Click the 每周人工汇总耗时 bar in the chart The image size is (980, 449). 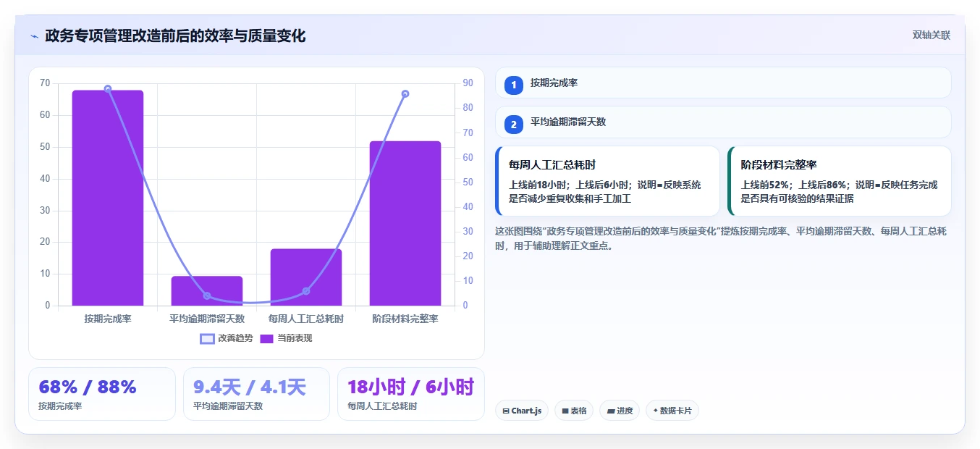coord(306,277)
